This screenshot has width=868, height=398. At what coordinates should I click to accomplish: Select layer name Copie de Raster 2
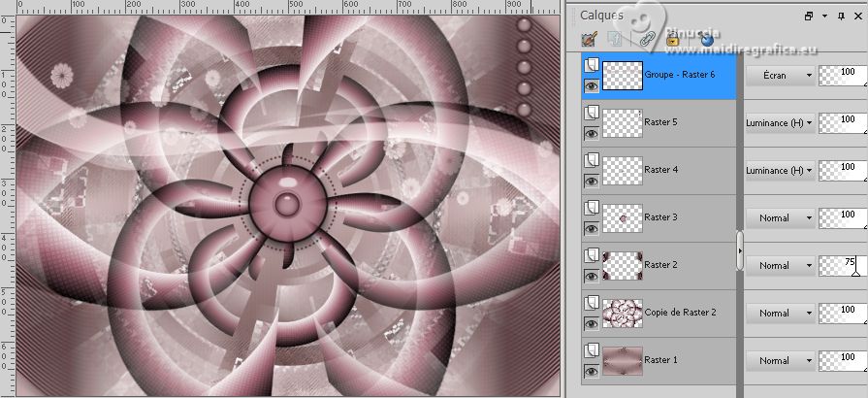(681, 313)
